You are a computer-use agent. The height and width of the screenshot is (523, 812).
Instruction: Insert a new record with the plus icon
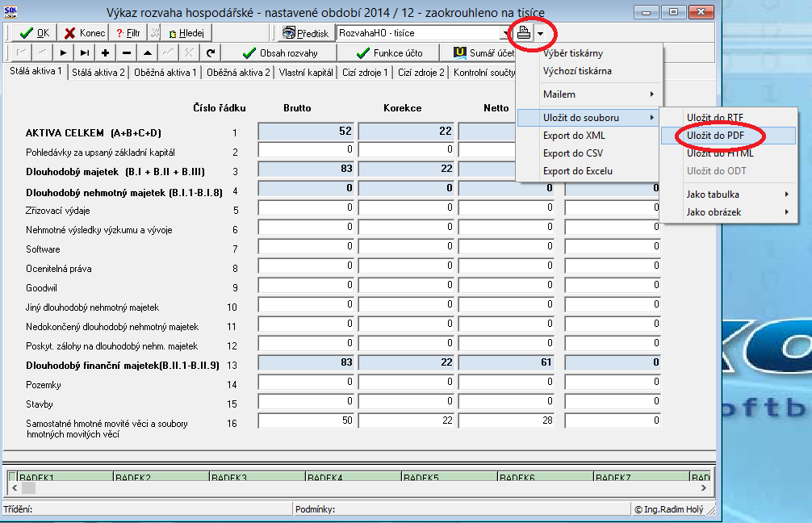pyautogui.click(x=105, y=52)
